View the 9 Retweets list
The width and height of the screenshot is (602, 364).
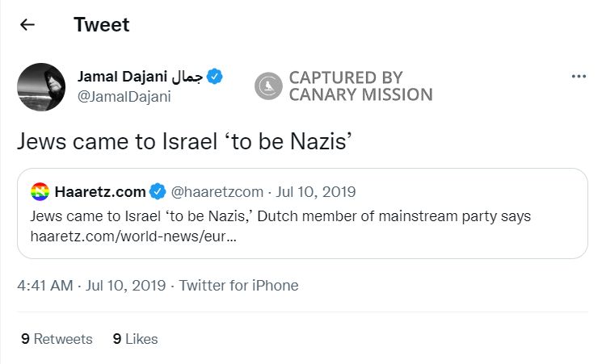(57, 339)
